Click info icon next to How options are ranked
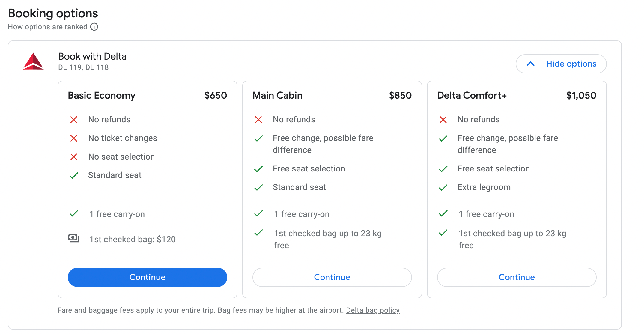 click(x=94, y=27)
